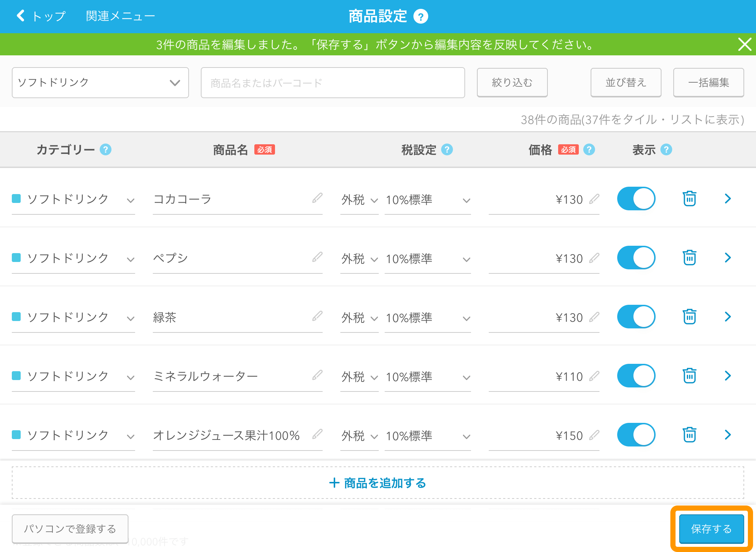The height and width of the screenshot is (552, 756).
Task: Open help icon next to 表示 column
Action: click(x=666, y=149)
